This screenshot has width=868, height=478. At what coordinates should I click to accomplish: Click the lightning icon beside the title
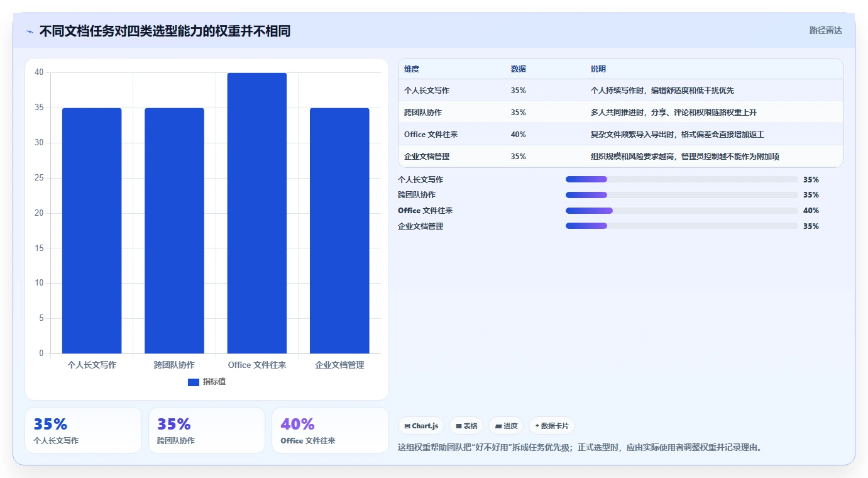click(30, 31)
